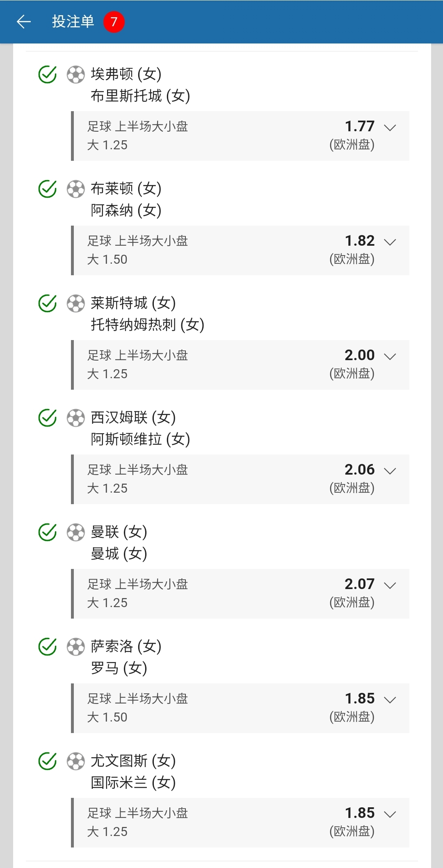The height and width of the screenshot is (868, 443).
Task: Tap soccer ball icon beside 尤文图斯 (女)
Action: coord(75,761)
